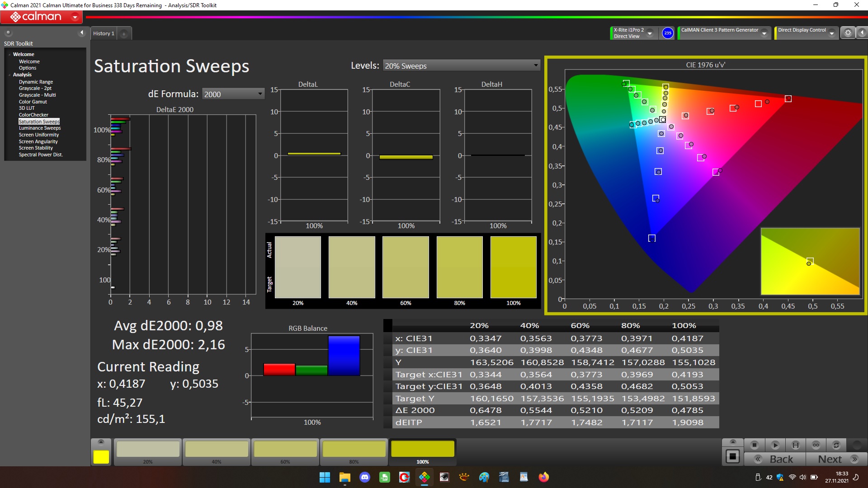Image resolution: width=868 pixels, height=488 pixels.
Task: Open the settings gear icon
Action: 848,33
